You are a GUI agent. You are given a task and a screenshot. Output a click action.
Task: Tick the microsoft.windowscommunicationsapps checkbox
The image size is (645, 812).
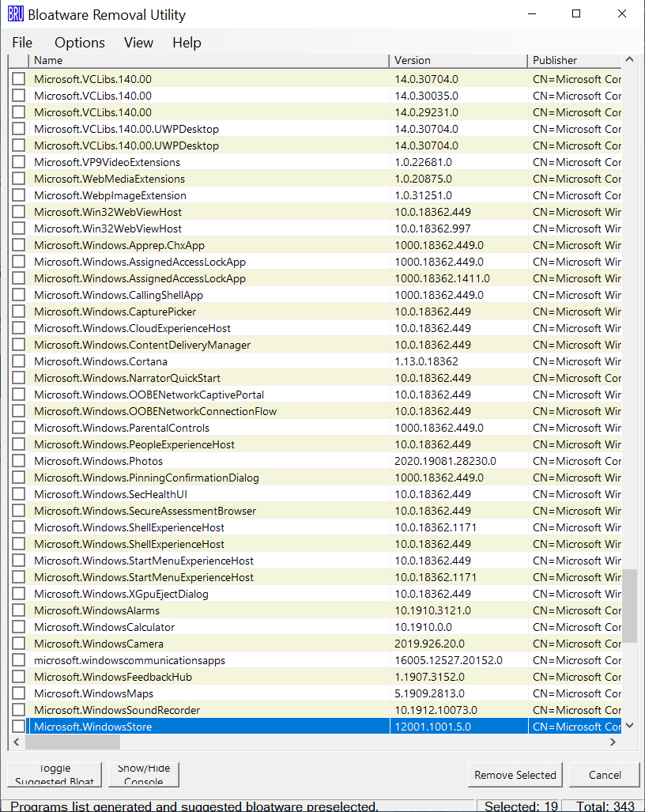point(19,660)
